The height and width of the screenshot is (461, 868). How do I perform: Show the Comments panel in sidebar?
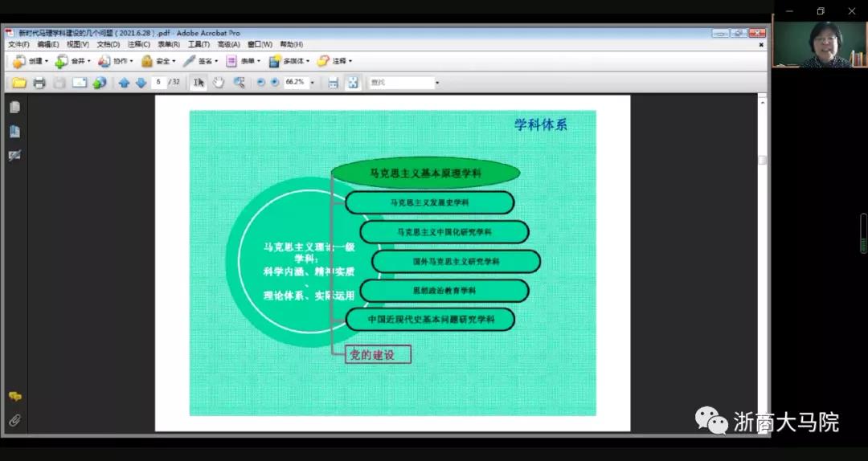point(14,397)
